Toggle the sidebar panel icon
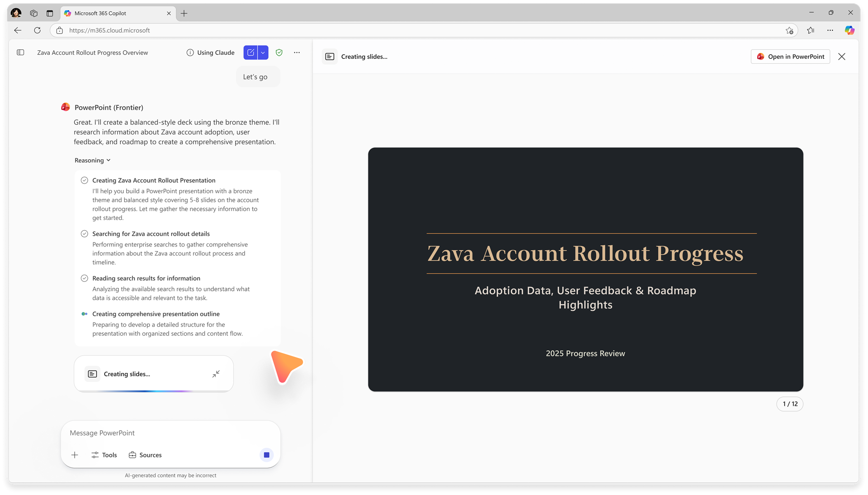Image resolution: width=868 pixels, height=495 pixels. [x=20, y=52]
